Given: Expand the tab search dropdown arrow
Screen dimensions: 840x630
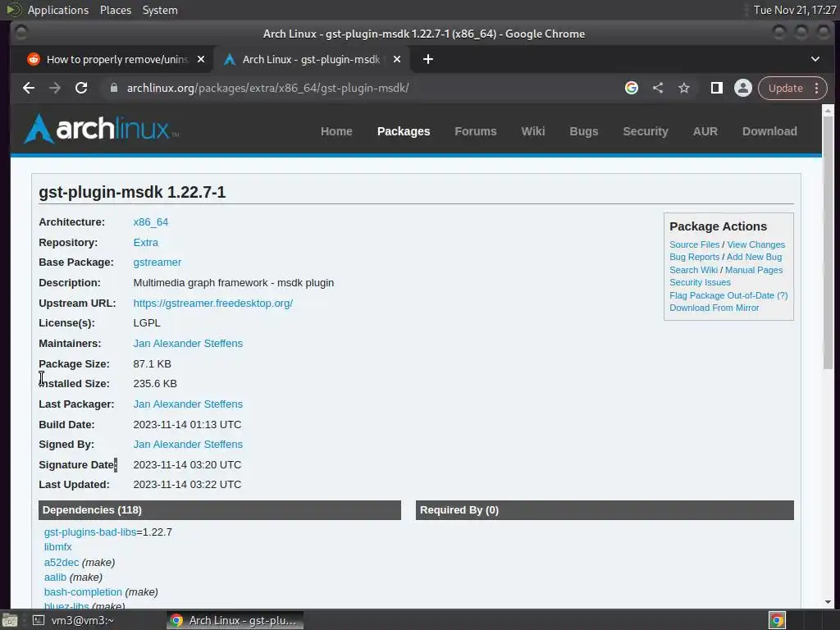Looking at the screenshot, I should (x=815, y=59).
